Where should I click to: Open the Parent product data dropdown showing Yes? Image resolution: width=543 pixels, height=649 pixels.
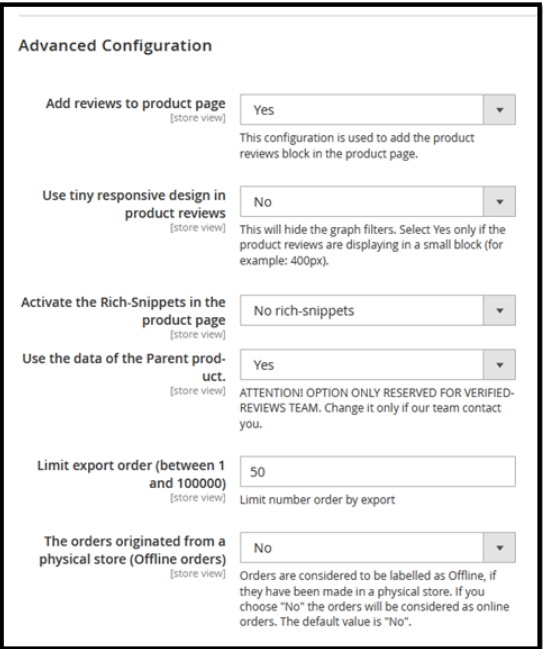[377, 365]
